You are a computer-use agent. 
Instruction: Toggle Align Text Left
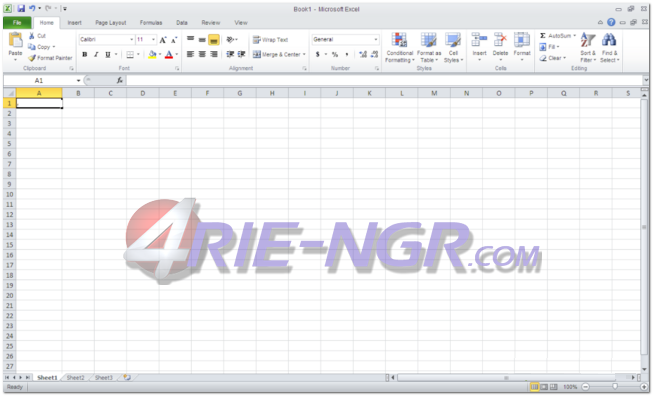pyautogui.click(x=190, y=55)
